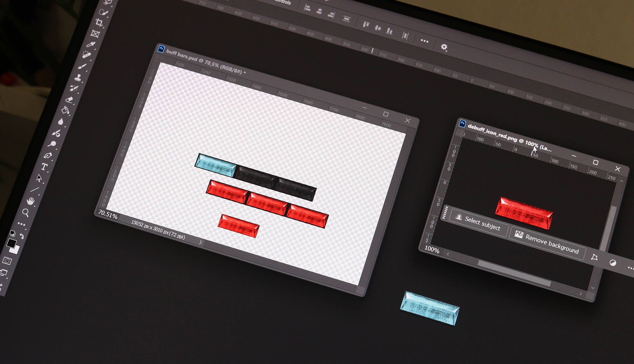Viewport: 634px width, 364px height.
Task: Distribute vertically in options bar
Action: click(346, 19)
